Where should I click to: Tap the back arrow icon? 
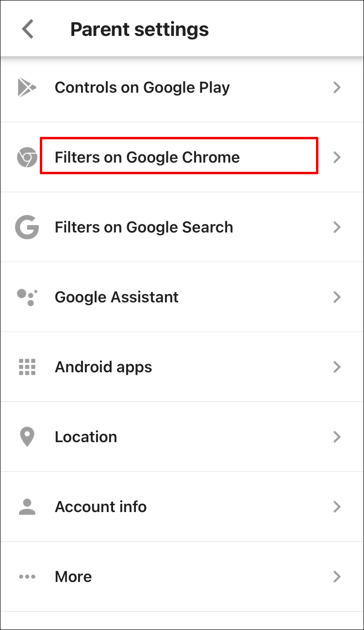click(x=28, y=30)
